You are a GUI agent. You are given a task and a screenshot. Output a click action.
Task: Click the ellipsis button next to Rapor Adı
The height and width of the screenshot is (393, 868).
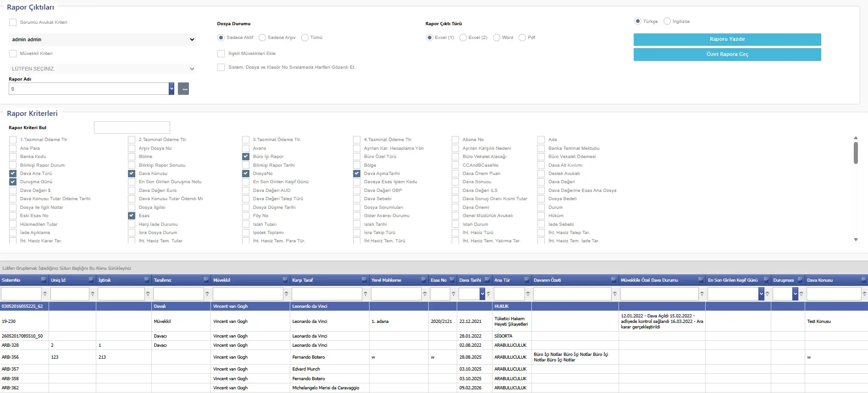click(x=183, y=89)
